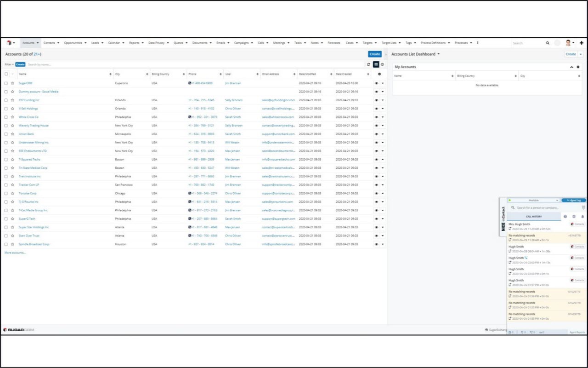The height and width of the screenshot is (368, 588).
Task: Open the Agent Leg button
Action: (574, 201)
